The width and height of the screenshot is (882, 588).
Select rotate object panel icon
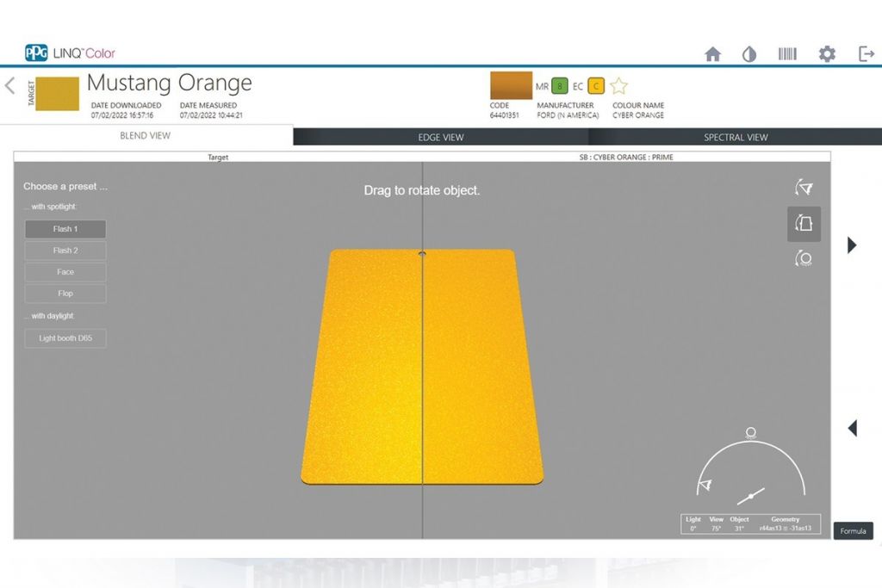(804, 224)
